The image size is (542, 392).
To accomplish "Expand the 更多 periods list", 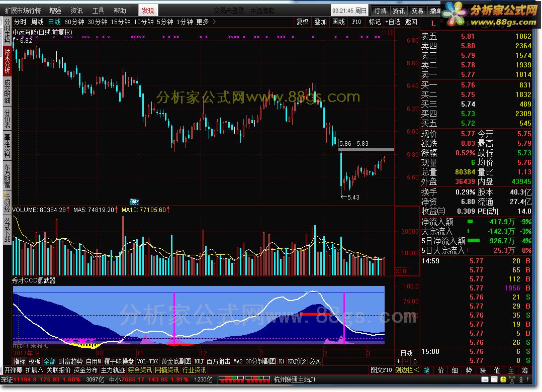I will coord(206,22).
